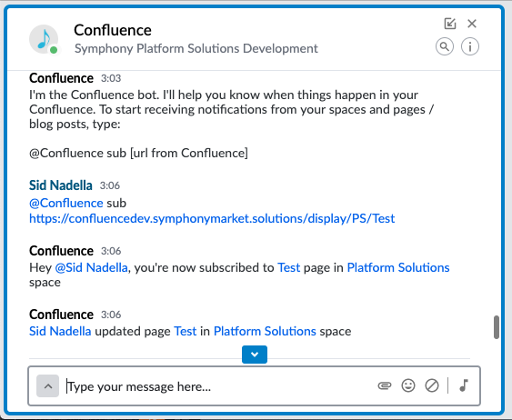512x420 pixels.
Task: Open the confluencedev.symphonymarket.solutions link
Action: coord(212,218)
